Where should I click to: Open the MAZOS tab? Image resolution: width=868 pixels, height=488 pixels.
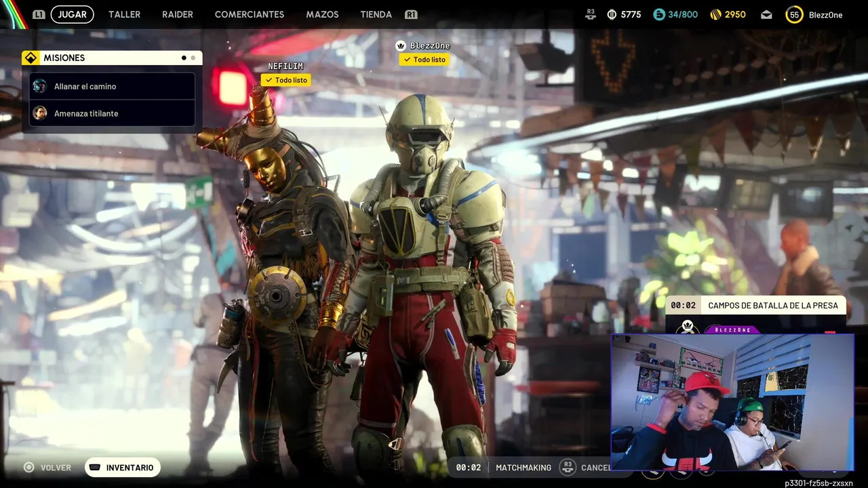322,14
